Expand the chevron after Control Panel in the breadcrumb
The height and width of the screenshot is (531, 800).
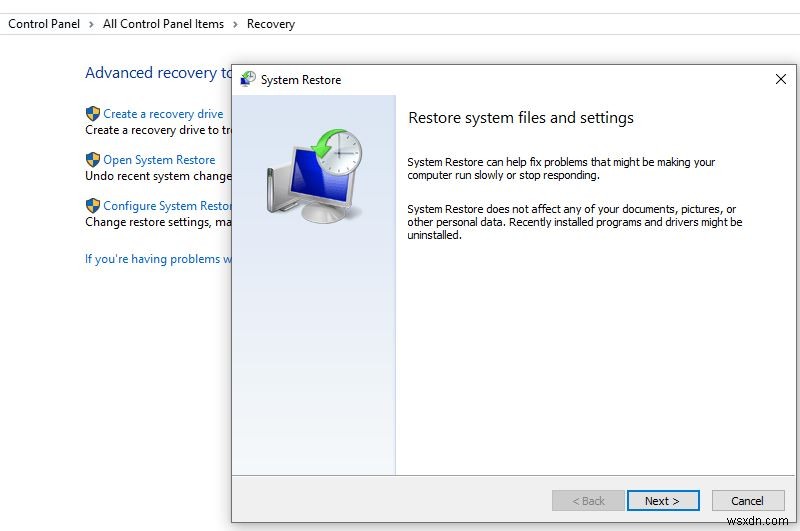click(x=91, y=24)
